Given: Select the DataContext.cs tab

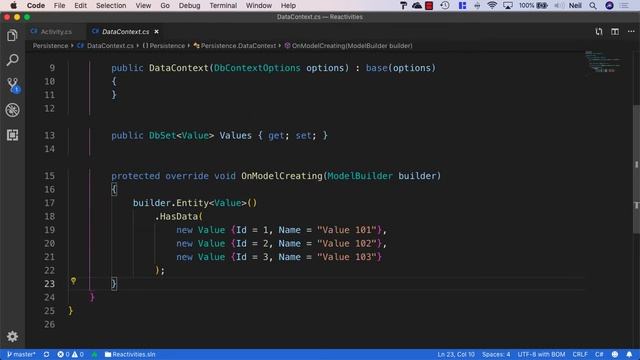Looking at the screenshot, I should (125, 31).
